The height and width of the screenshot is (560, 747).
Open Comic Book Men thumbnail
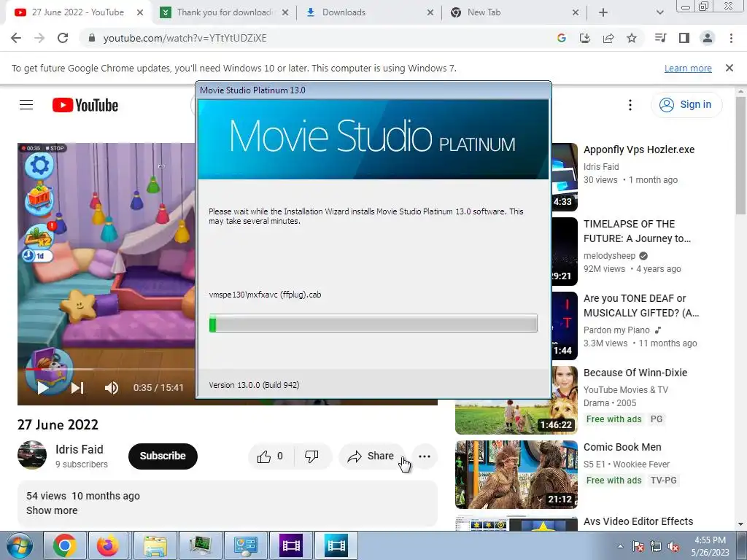(x=516, y=474)
